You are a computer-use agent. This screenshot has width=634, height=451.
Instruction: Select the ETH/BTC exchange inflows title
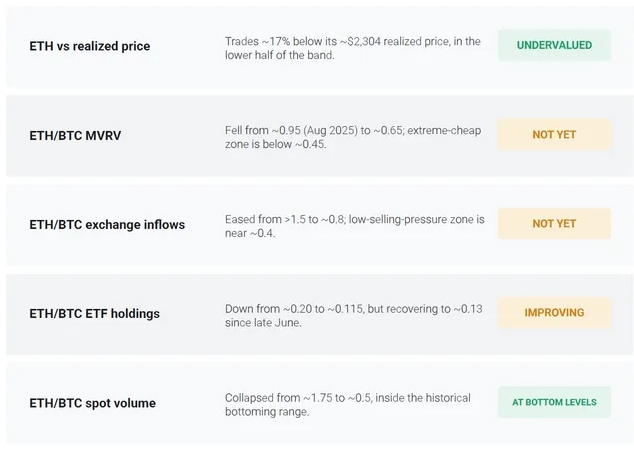107,224
